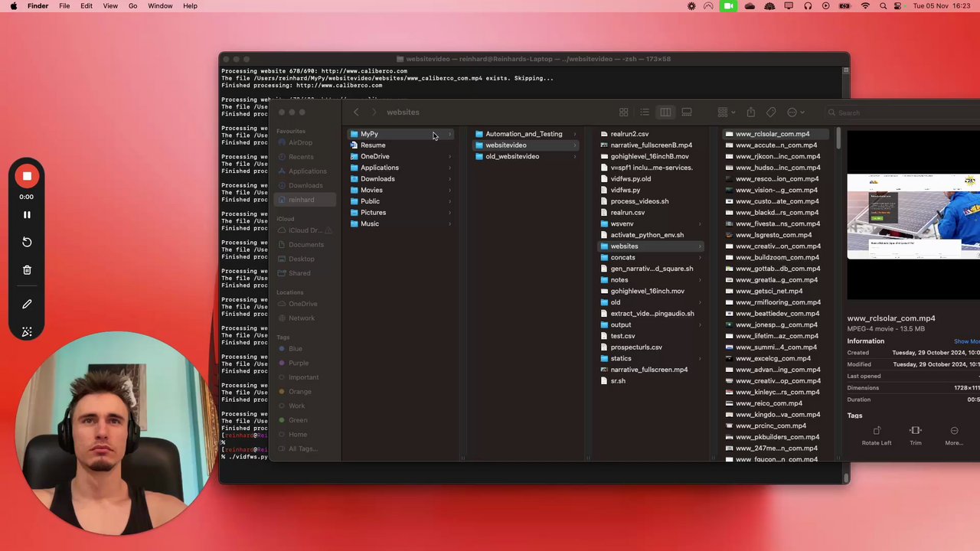Expand the Movies folder chevron

pos(449,191)
